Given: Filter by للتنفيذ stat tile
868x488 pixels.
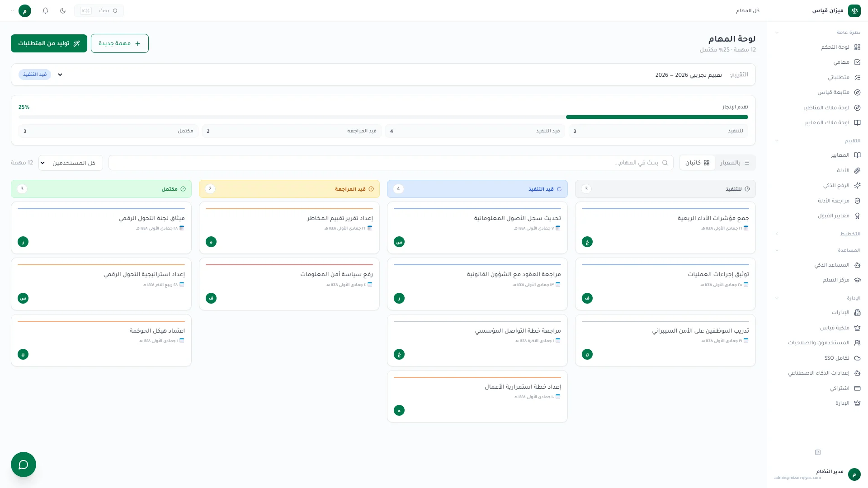Looking at the screenshot, I should [x=658, y=131].
